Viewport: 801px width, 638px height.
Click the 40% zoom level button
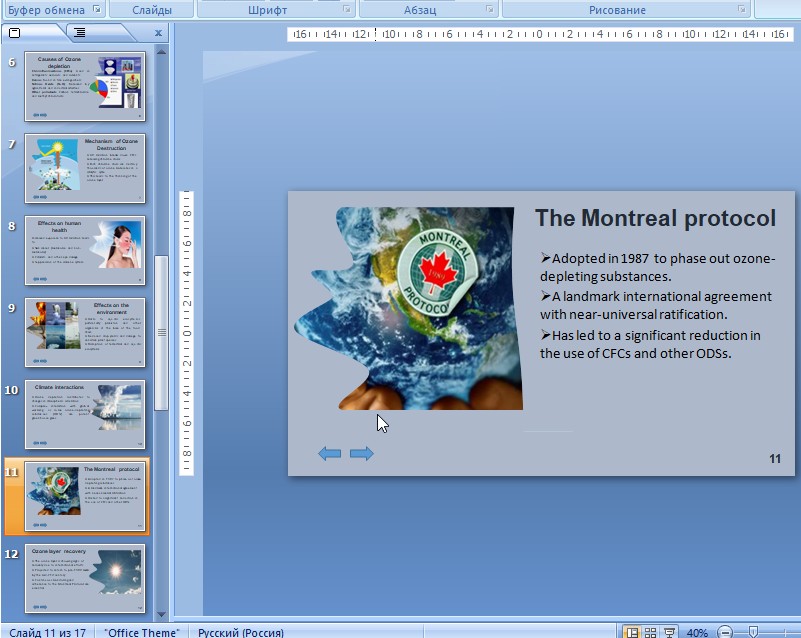point(697,632)
